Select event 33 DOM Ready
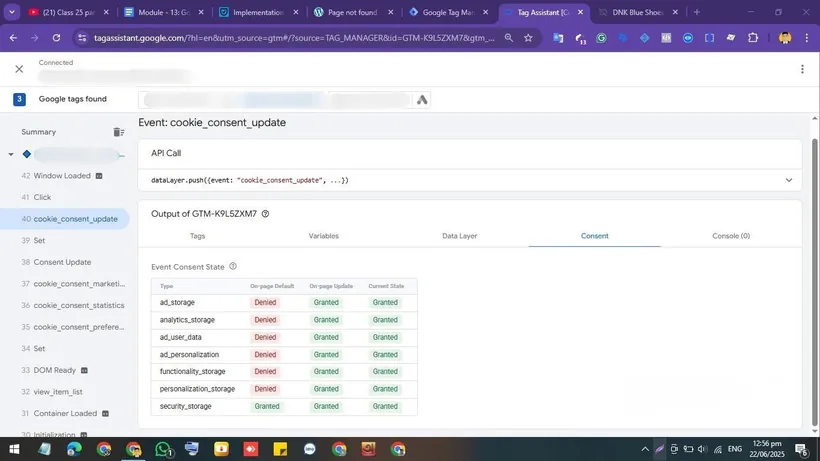This screenshot has width=820, height=461. [54, 370]
